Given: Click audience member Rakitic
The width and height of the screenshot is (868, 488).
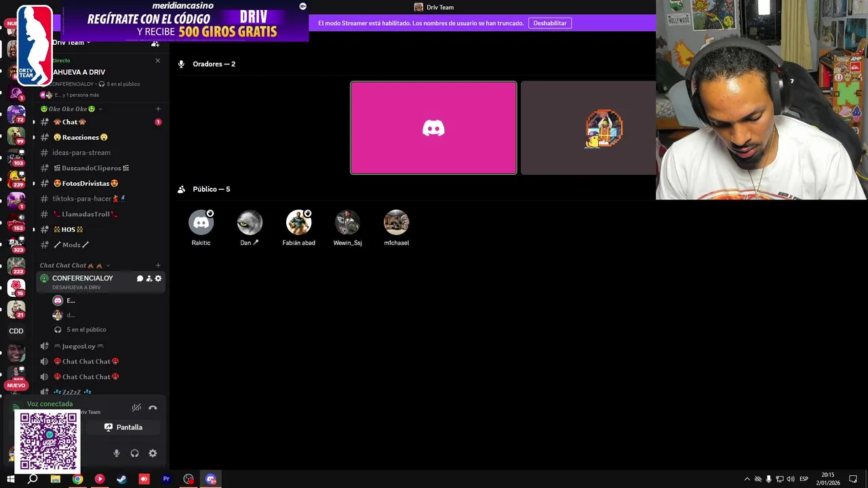Looking at the screenshot, I should coord(201,228).
